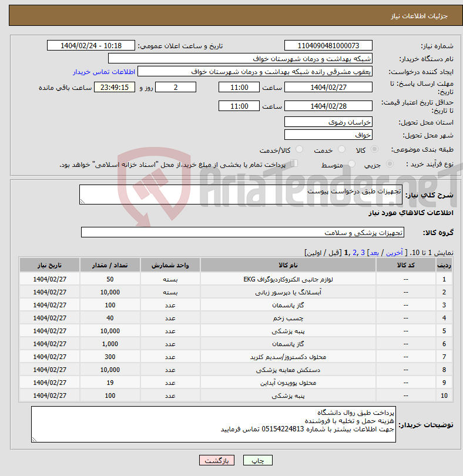
Task: Click the محلول پوویدون آیداین item
Action: pyautogui.click(x=288, y=383)
